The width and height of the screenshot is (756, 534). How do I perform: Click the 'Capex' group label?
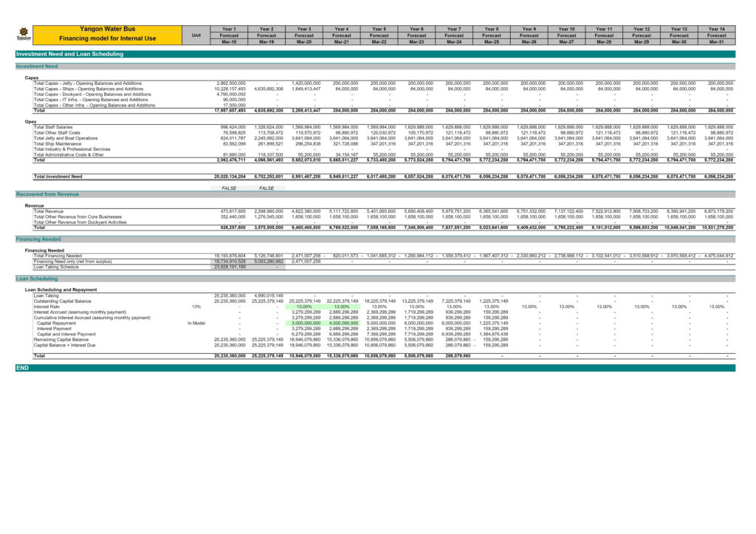[32, 78]
